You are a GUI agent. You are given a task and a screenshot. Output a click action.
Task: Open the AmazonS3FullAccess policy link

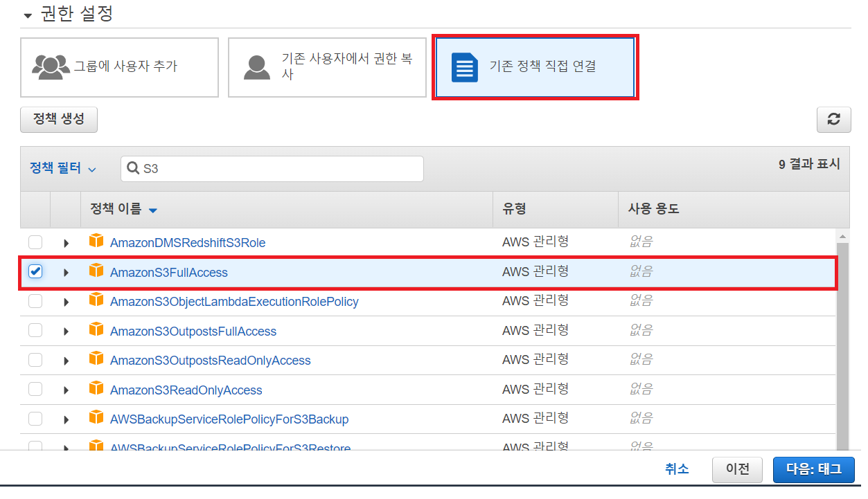(169, 273)
